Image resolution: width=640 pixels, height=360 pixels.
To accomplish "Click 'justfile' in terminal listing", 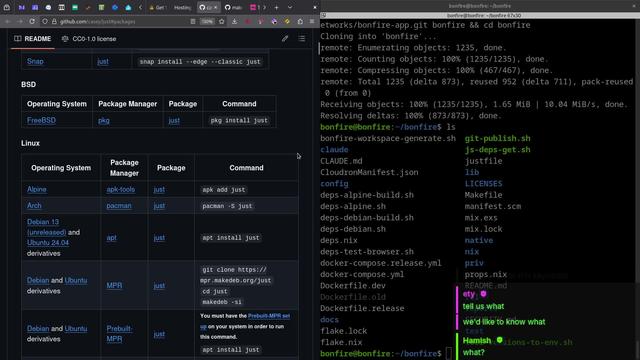I will 483,161.
